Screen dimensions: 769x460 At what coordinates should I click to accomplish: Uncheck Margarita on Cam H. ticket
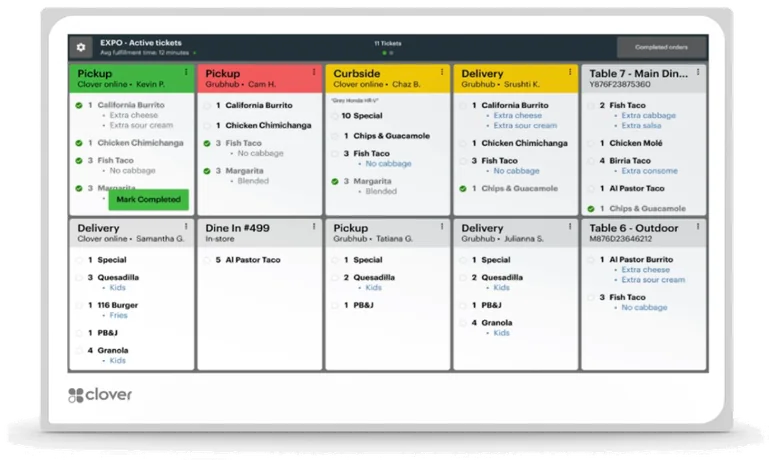click(x=207, y=171)
